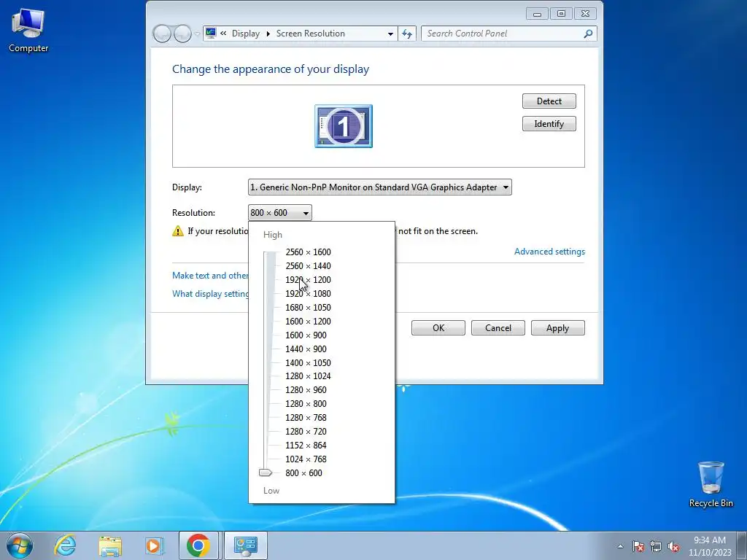Viewport: 747px width, 560px height.
Task: Choose 1280 × 720 resolution
Action: pos(306,431)
